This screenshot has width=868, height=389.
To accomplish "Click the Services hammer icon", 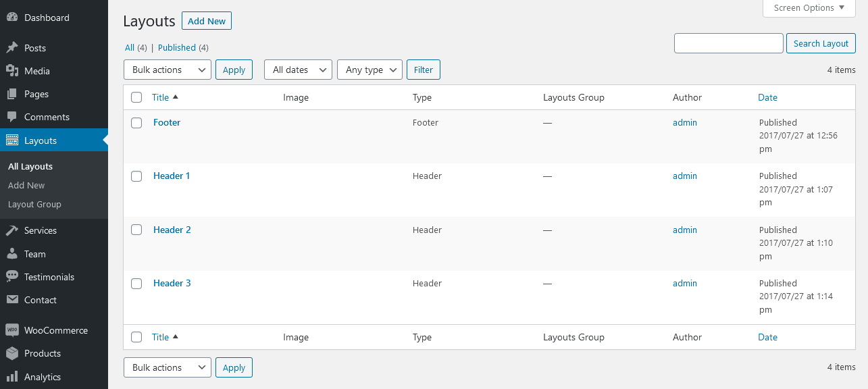I will click(12, 230).
